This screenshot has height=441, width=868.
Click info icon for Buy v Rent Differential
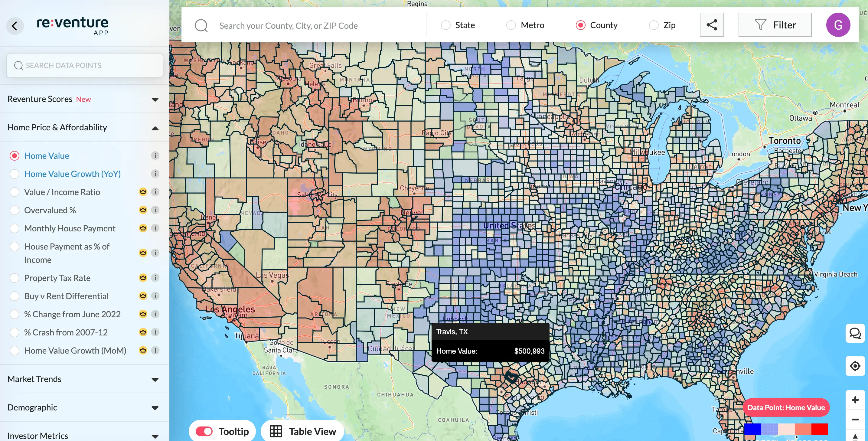155,296
